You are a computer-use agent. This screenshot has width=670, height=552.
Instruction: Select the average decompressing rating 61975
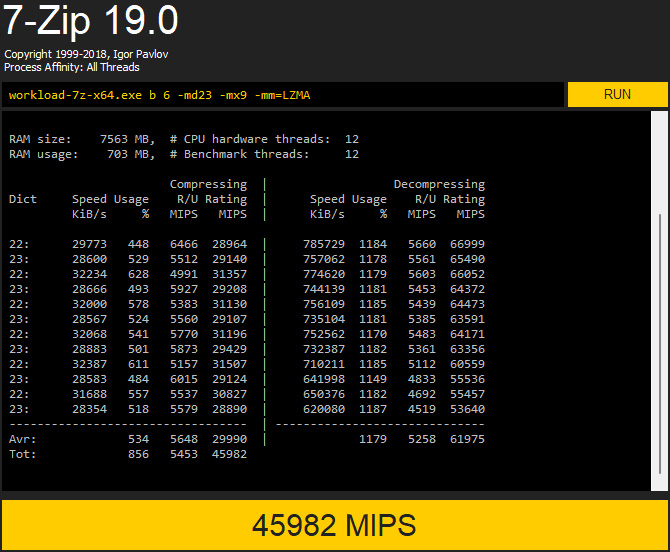(465, 439)
